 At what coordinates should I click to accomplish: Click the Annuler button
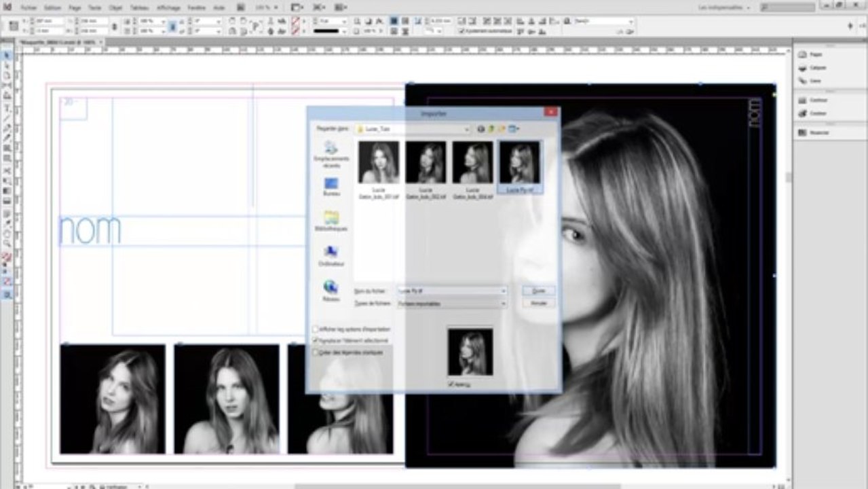(x=538, y=304)
